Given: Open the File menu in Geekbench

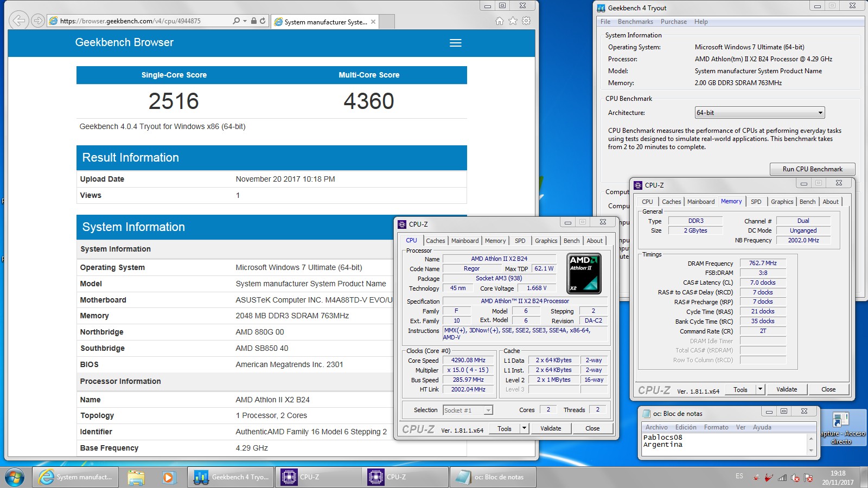Looking at the screenshot, I should click(x=605, y=22).
